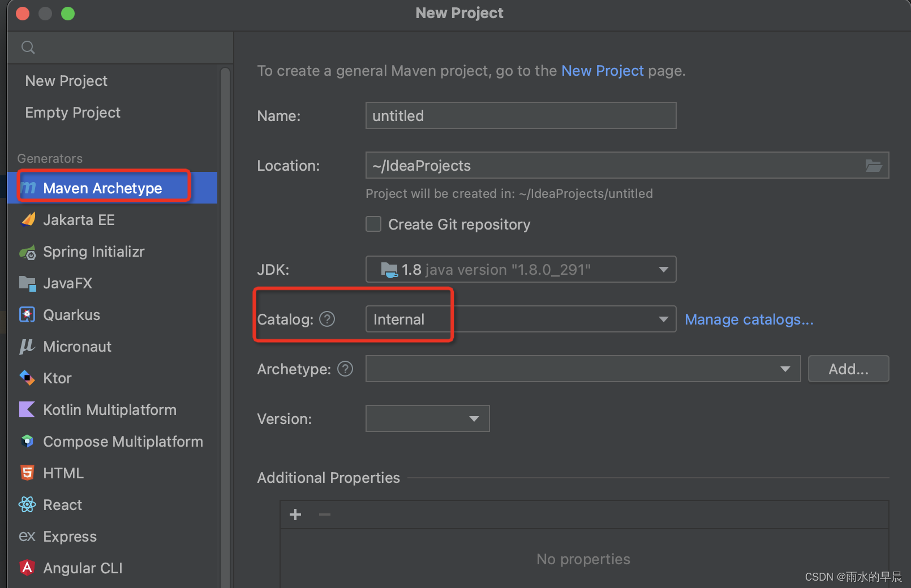
Task: Open the JDK version dropdown
Action: (x=521, y=269)
